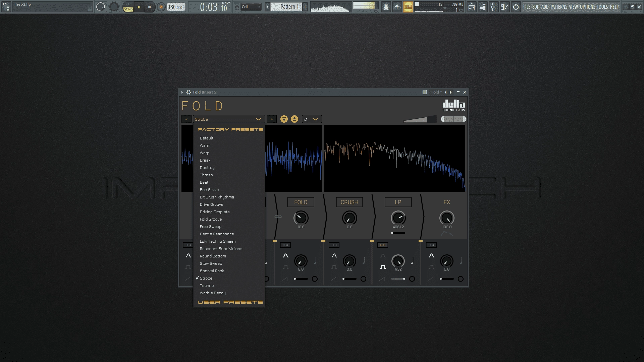Screen dimensions: 644x362
Task: Toggle the SONG/PAT mode switch
Action: (128, 7)
